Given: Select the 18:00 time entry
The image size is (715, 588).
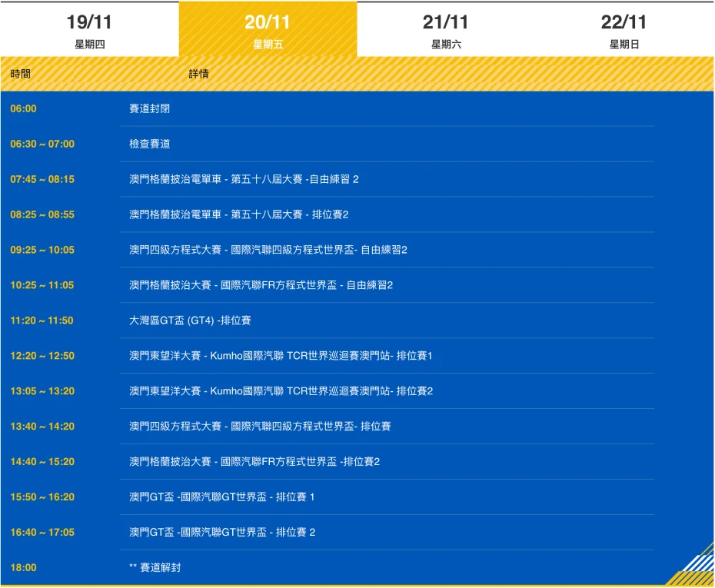Looking at the screenshot, I should point(23,568).
